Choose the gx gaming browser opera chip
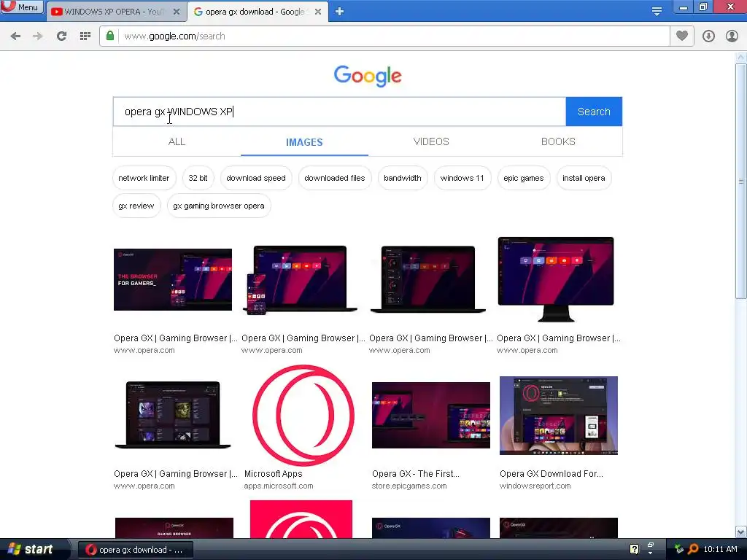Image resolution: width=747 pixels, height=560 pixels. [x=219, y=206]
